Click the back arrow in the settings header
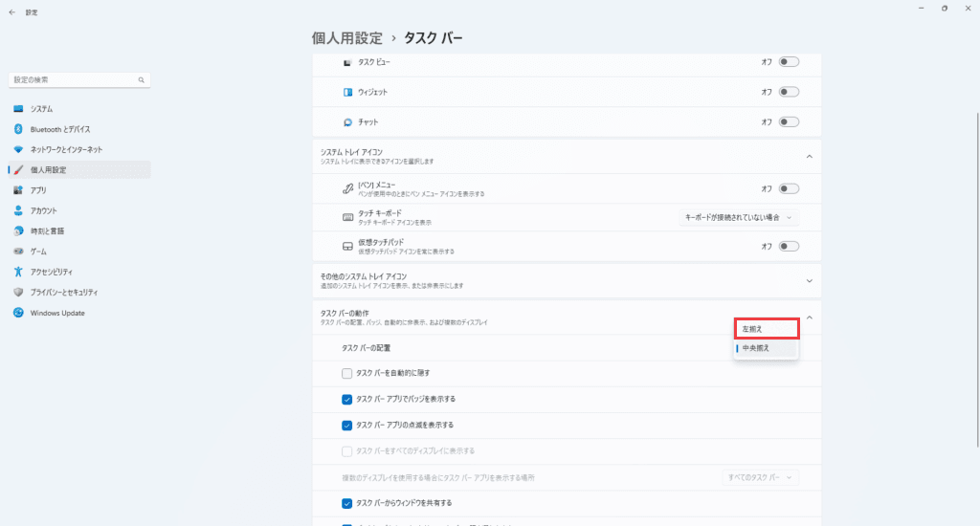 coord(11,12)
